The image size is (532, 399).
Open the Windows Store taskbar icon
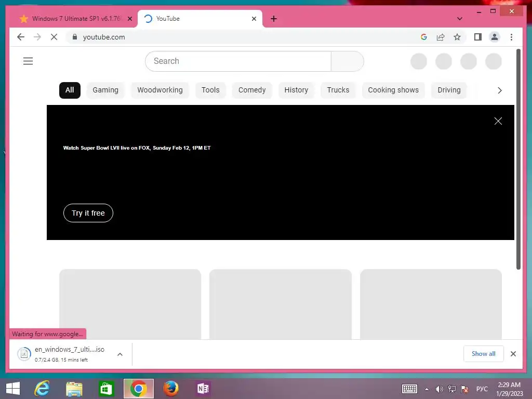point(106,389)
